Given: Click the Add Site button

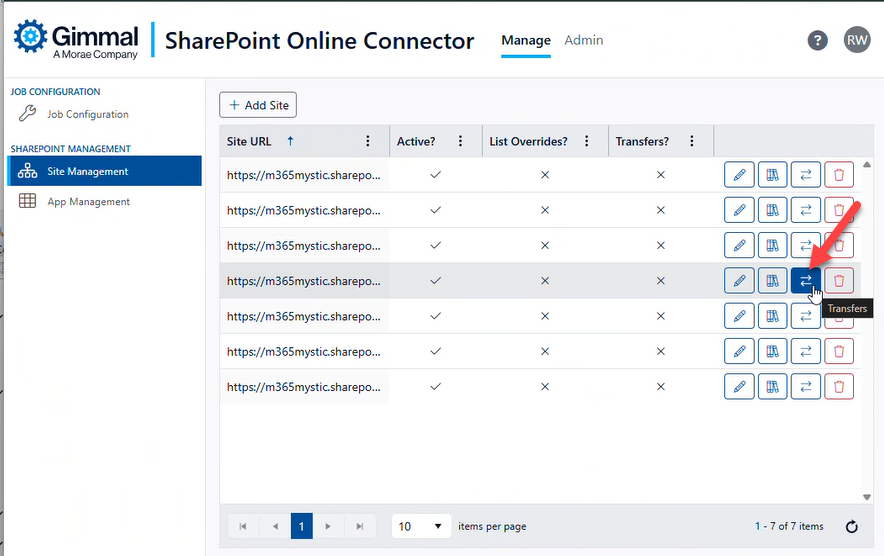Looking at the screenshot, I should point(258,105).
